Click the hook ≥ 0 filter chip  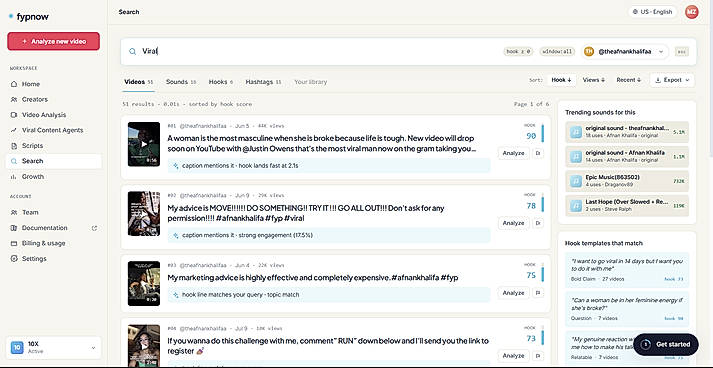(x=518, y=52)
